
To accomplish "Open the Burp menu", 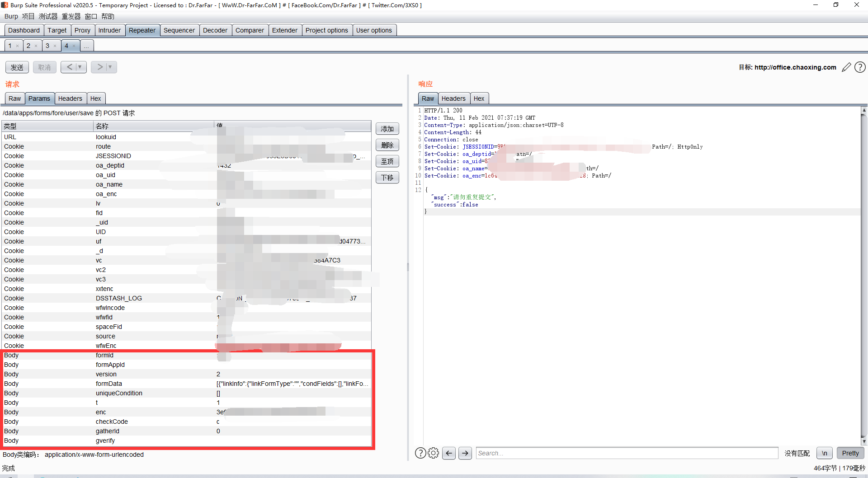I will pyautogui.click(x=11, y=16).
